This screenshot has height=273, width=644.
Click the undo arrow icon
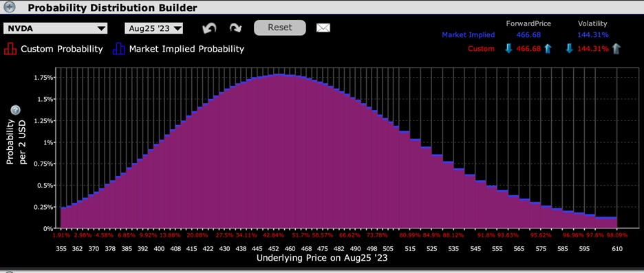point(209,28)
